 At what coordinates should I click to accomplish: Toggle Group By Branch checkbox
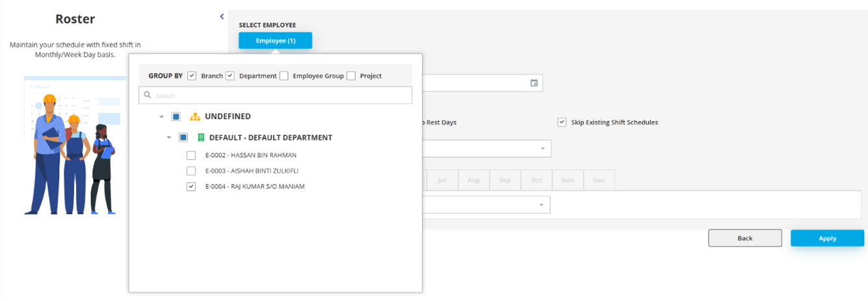pos(192,76)
